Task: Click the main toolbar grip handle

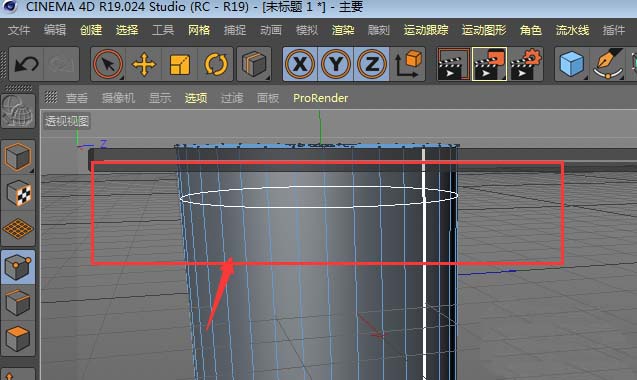Action: click(x=4, y=64)
